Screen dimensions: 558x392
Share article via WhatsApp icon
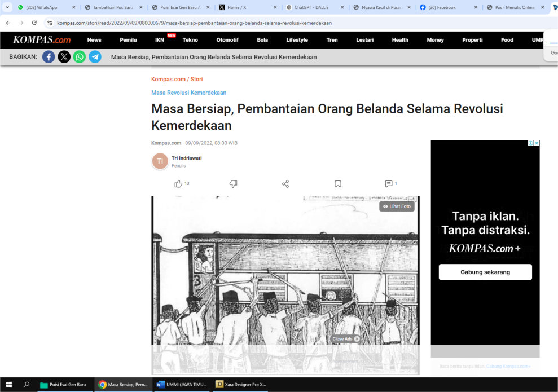(80, 57)
